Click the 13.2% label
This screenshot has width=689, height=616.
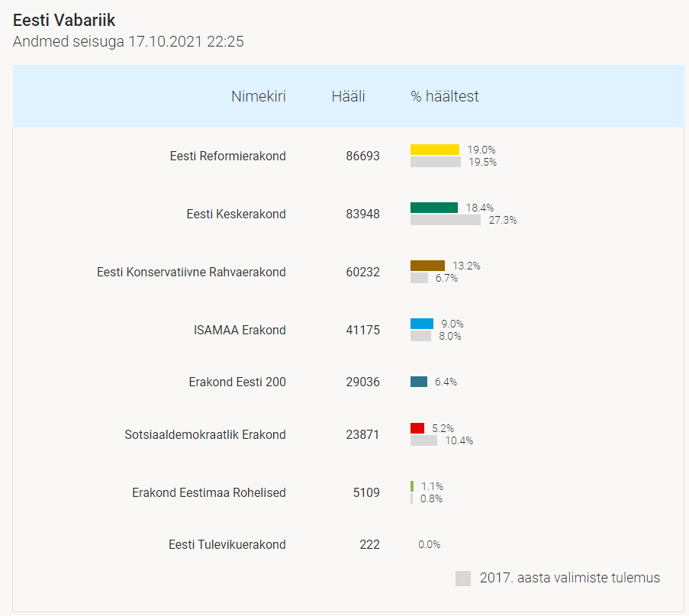tap(466, 266)
